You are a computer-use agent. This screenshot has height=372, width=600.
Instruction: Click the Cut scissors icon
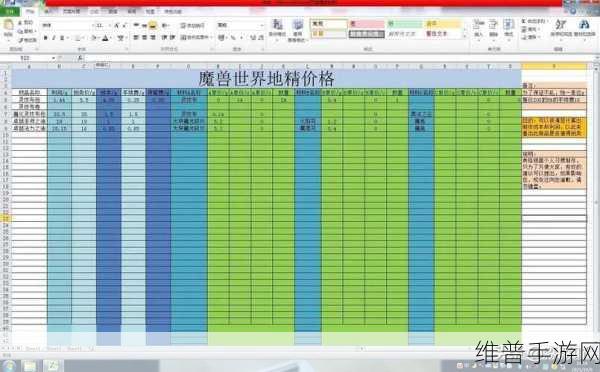pos(20,23)
